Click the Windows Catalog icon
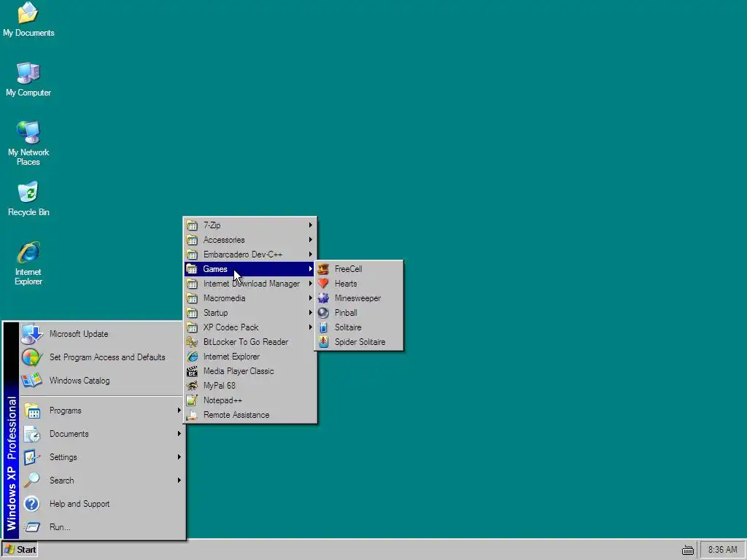This screenshot has width=747, height=560. 32,381
